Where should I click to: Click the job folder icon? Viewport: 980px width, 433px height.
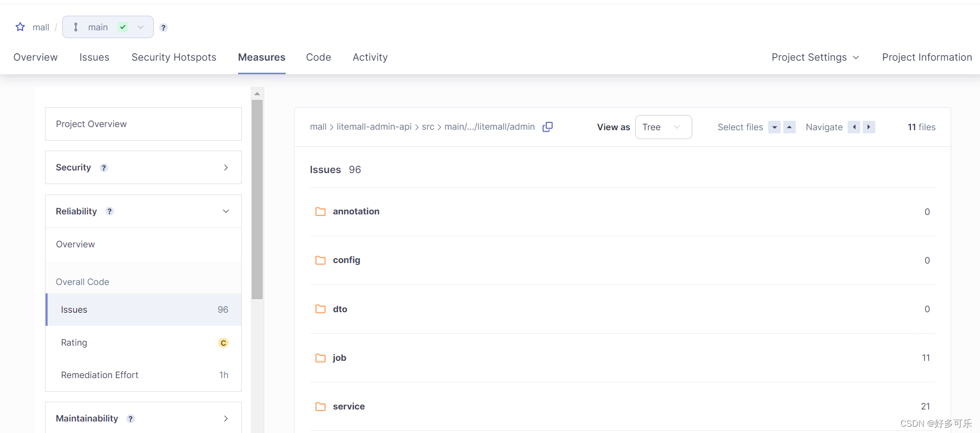320,358
